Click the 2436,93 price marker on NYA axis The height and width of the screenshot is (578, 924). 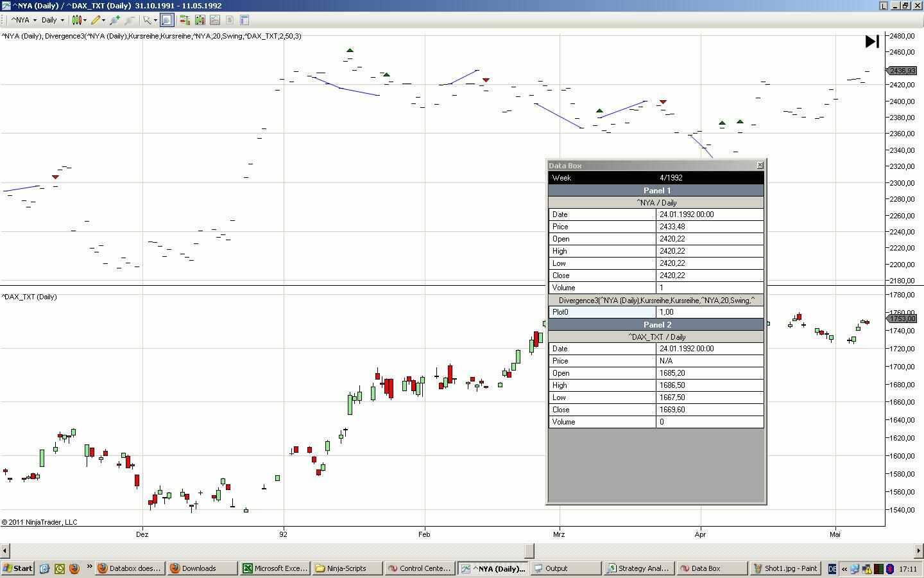(902, 71)
